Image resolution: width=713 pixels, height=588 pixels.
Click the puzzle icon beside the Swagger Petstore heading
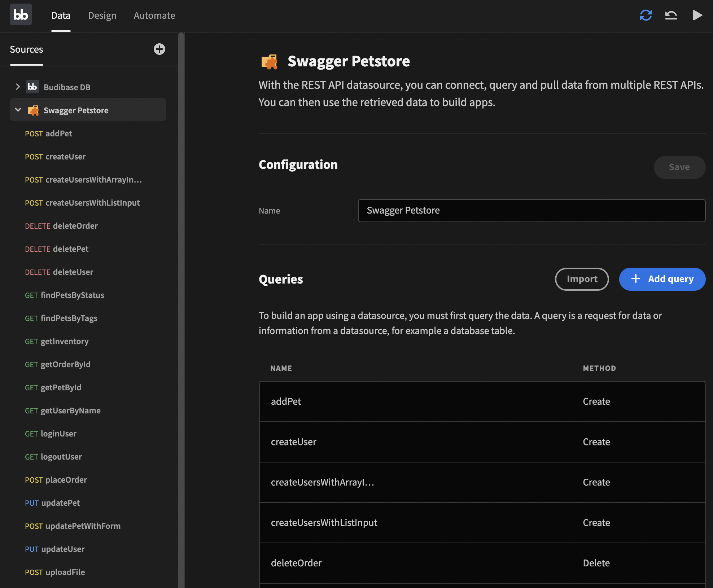click(269, 62)
